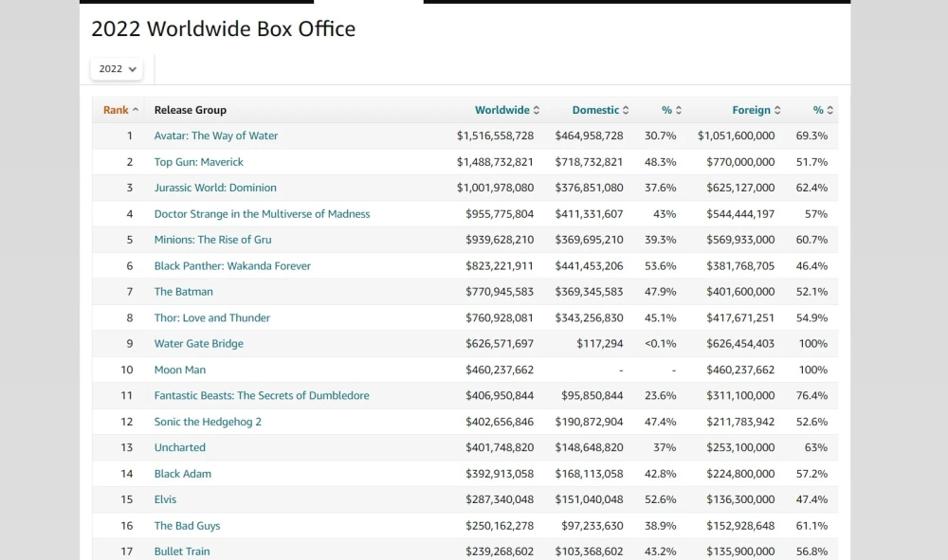Open Fantastic Beasts: The Secrets of Dumbledore
948x560 pixels.
pos(262,396)
